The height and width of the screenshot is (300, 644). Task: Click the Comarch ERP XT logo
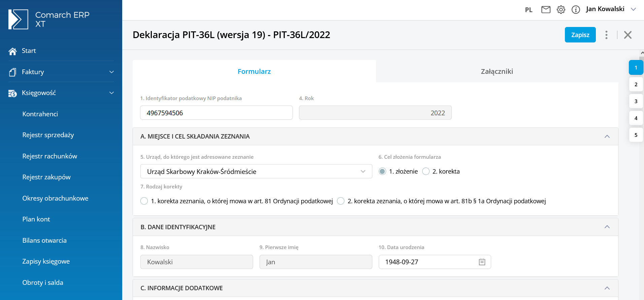click(18, 19)
